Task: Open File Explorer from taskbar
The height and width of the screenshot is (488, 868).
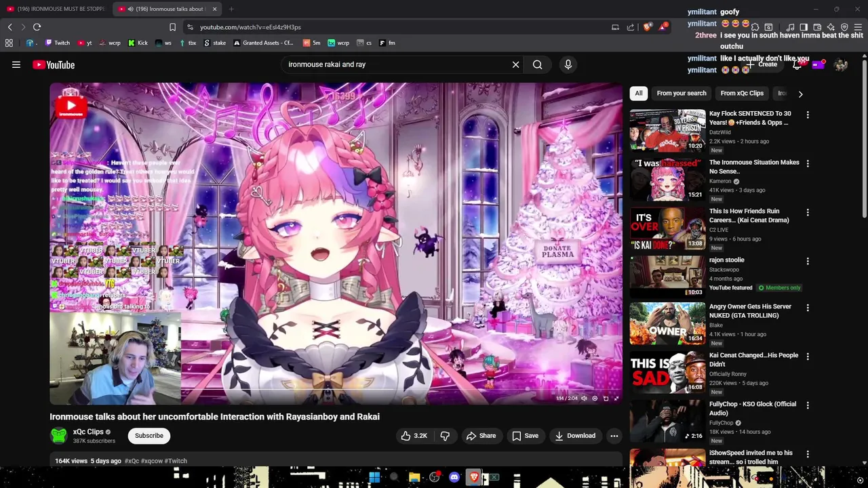Action: pyautogui.click(x=414, y=477)
